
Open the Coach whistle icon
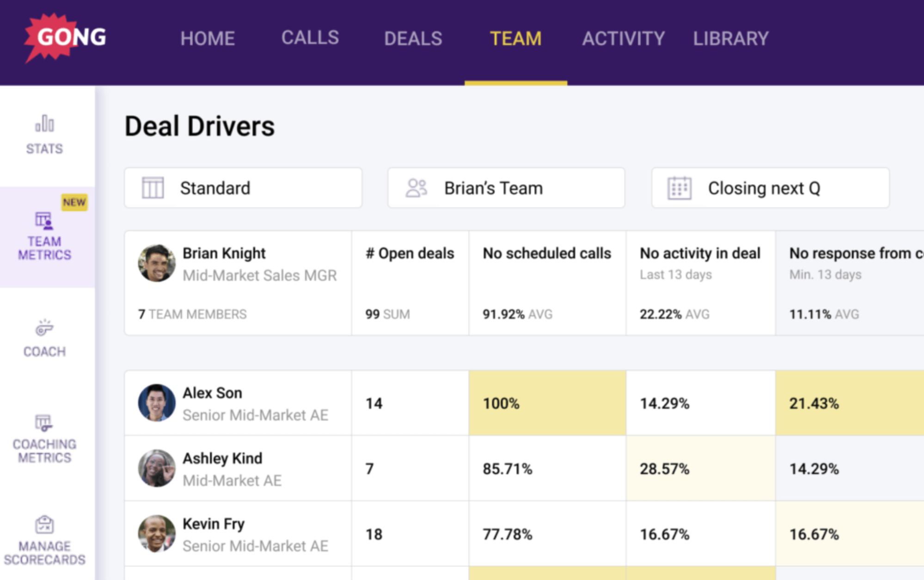pos(44,328)
